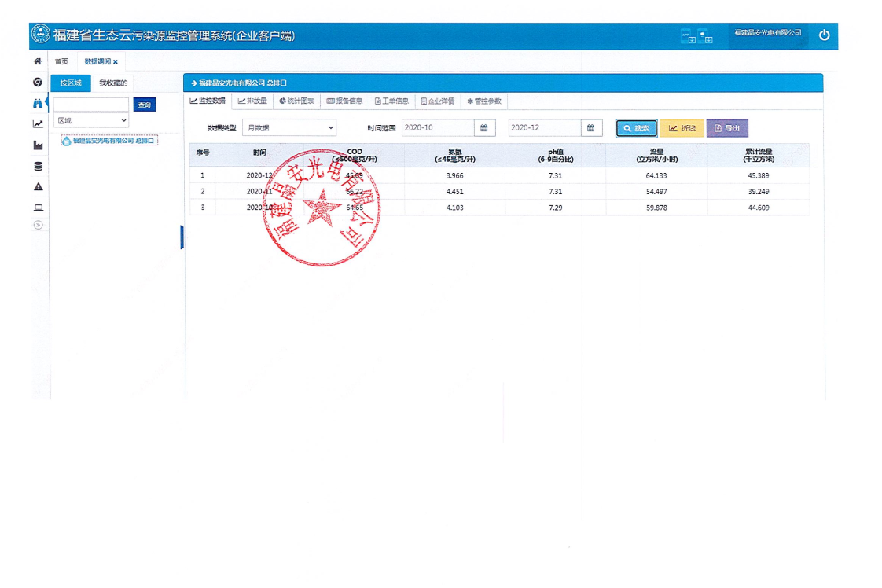The height and width of the screenshot is (588, 882).
Task: Switch to the 排放量 tab
Action: tap(252, 101)
